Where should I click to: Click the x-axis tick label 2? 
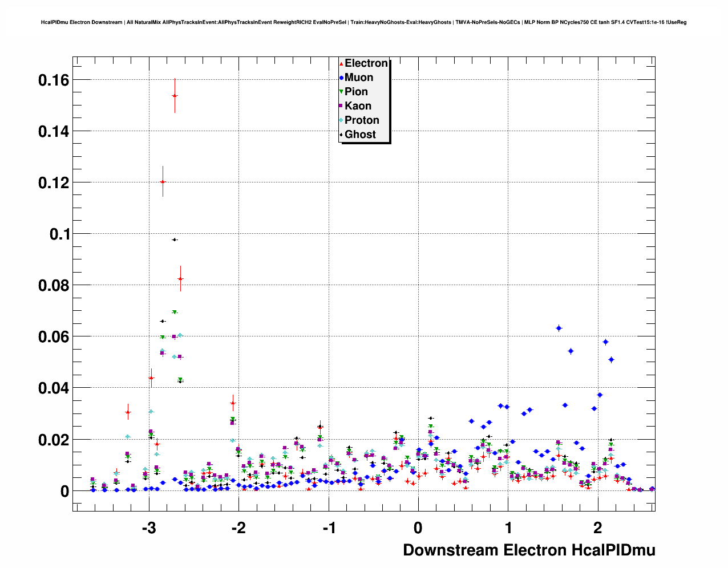click(x=597, y=528)
